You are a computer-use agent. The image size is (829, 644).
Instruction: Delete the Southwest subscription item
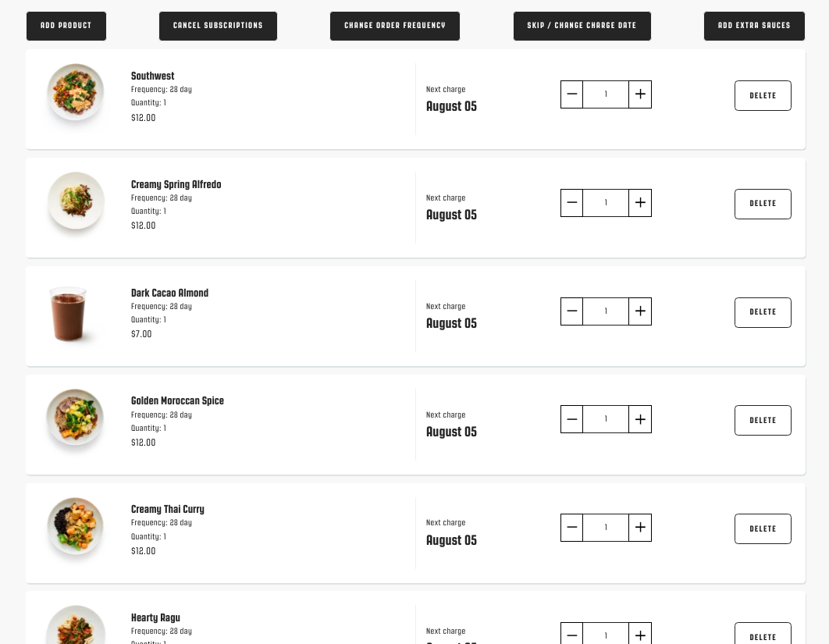tap(763, 96)
